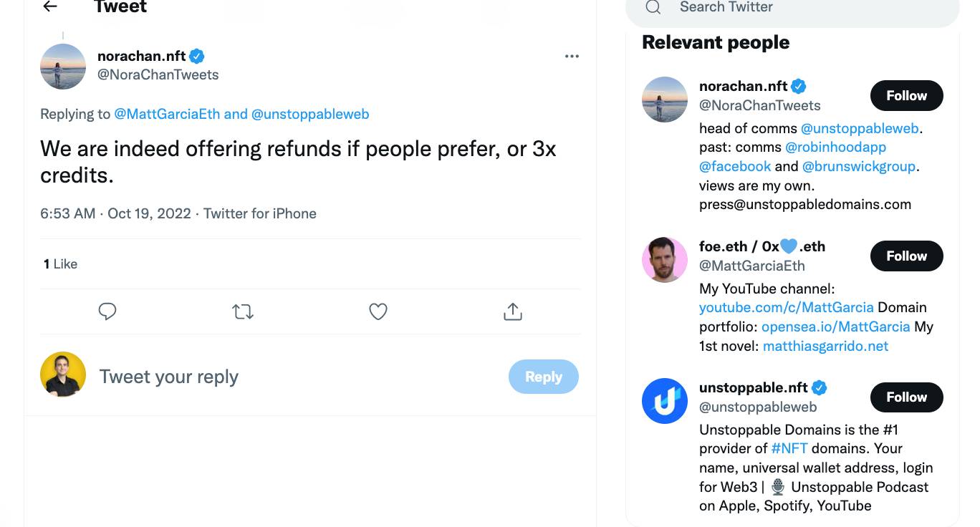Click the search magnifier icon

coord(653,7)
